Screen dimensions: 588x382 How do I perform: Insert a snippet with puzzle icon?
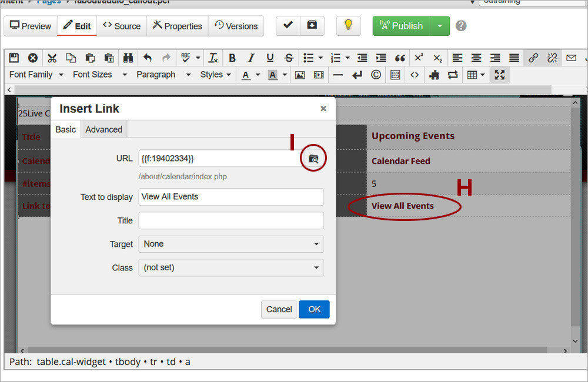tap(434, 75)
